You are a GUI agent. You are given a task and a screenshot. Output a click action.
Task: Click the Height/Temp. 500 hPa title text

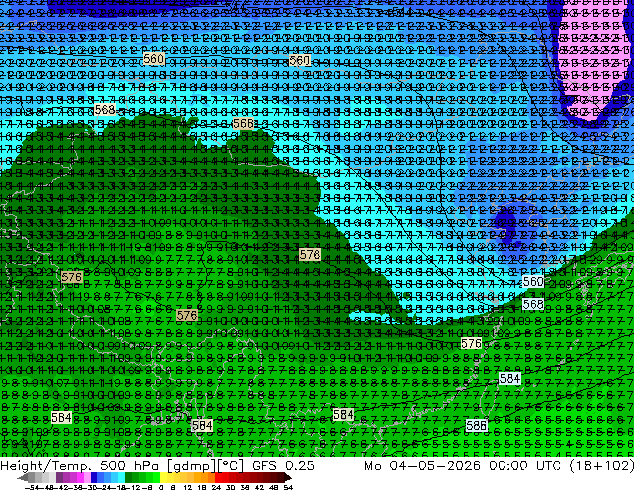point(81,465)
